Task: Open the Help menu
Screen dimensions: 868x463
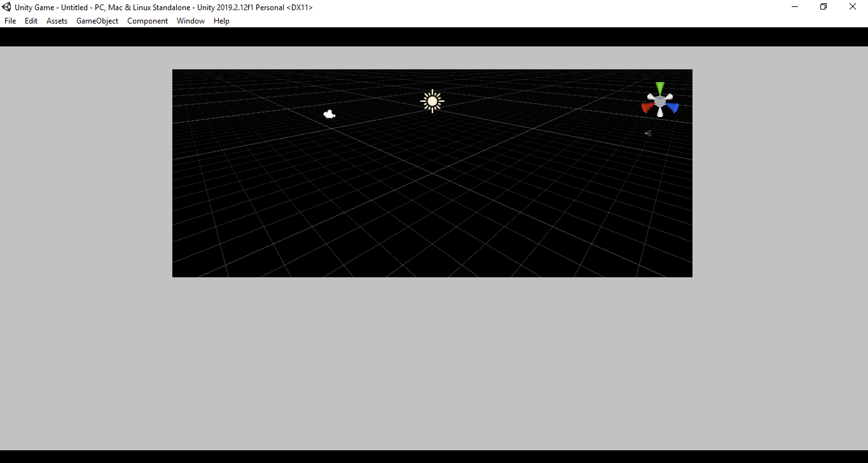Action: (x=221, y=21)
